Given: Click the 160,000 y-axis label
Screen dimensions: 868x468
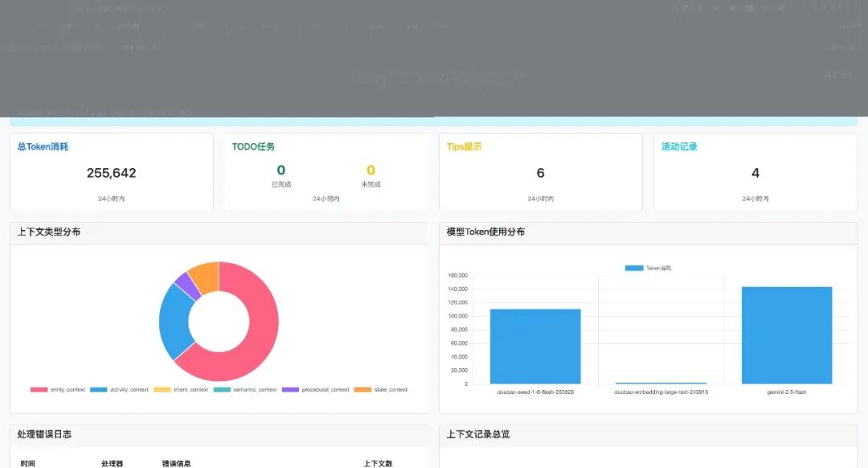Looking at the screenshot, I should (458, 275).
